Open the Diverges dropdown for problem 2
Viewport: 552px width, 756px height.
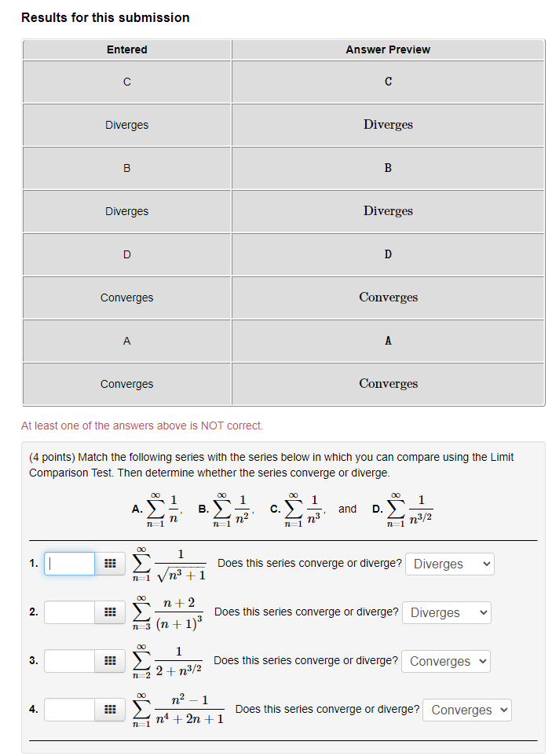point(446,612)
